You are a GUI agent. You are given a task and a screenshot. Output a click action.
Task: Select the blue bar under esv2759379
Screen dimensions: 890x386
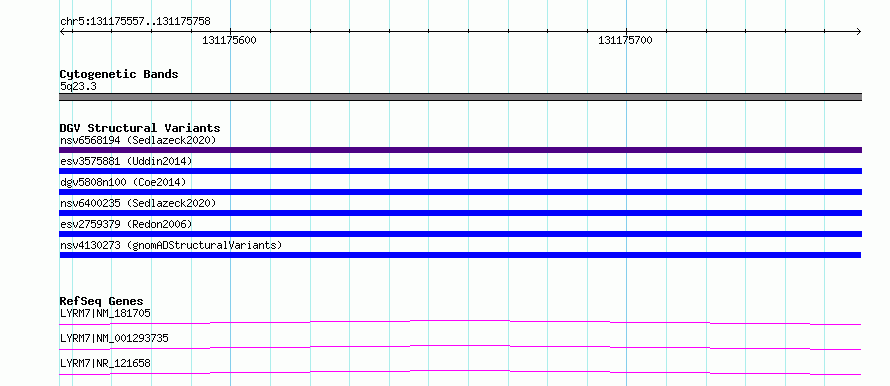(x=461, y=234)
